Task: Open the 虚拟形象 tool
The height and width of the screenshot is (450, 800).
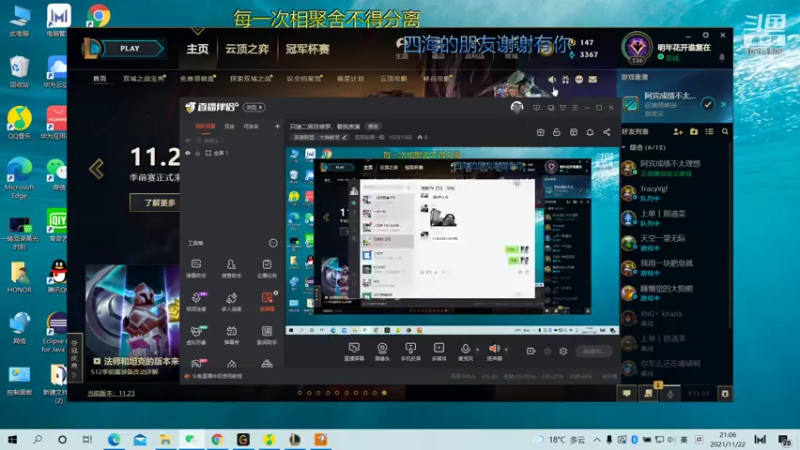Action: [196, 335]
